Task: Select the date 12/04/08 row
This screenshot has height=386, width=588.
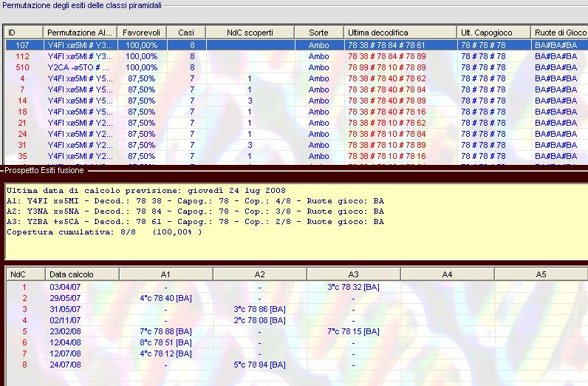Action: tap(298, 342)
